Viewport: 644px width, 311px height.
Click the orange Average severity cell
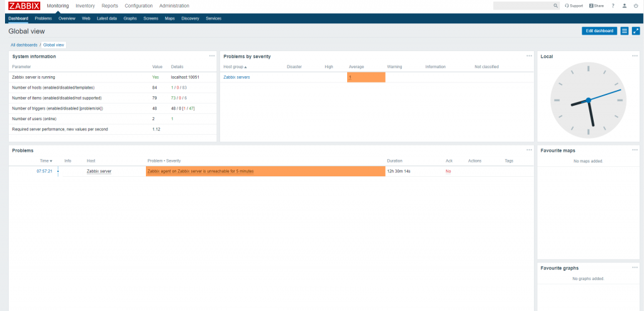(x=365, y=77)
